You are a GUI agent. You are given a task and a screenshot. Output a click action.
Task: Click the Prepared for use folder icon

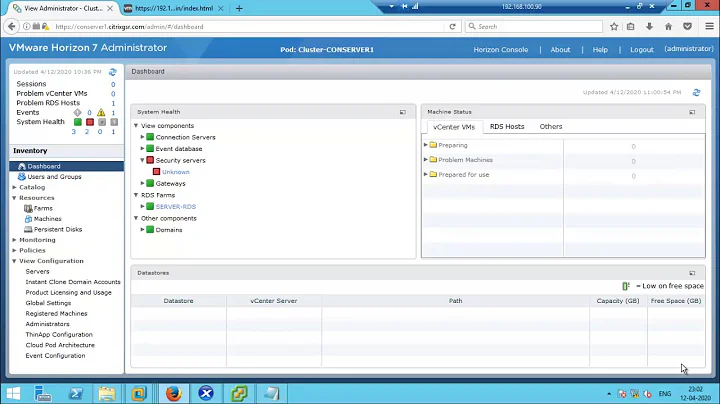pyautogui.click(x=433, y=174)
